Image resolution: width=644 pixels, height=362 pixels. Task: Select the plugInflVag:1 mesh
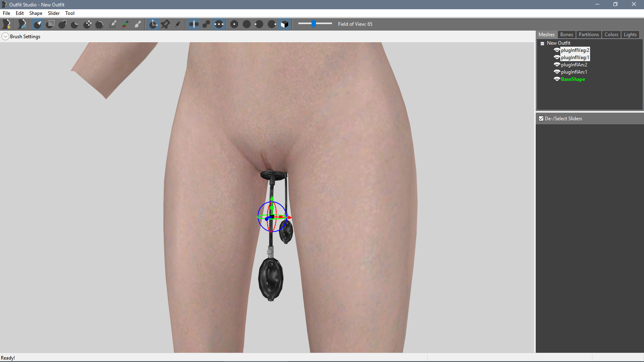coord(575,58)
